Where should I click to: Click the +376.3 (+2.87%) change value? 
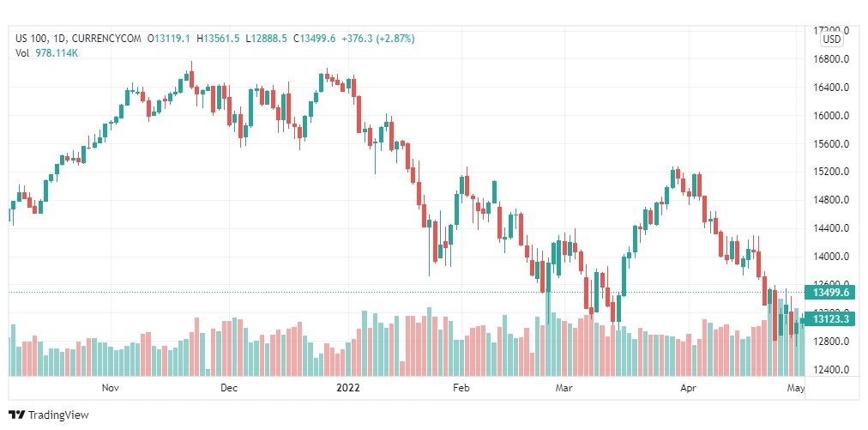click(x=378, y=39)
